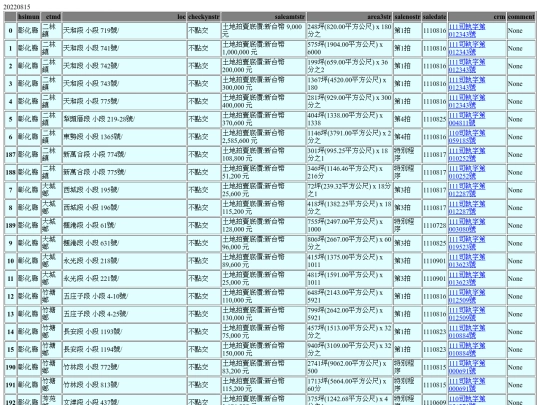Image resolution: width=540 pixels, height=405 pixels.
Task: Select location cell containing '小段 1365號/'
Action: click(124, 137)
